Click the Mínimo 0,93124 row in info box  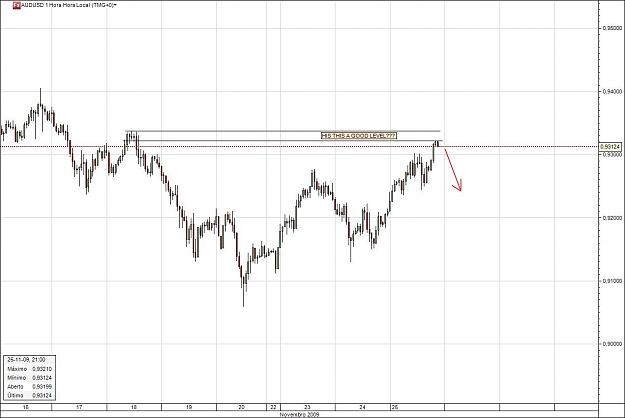(x=29, y=378)
